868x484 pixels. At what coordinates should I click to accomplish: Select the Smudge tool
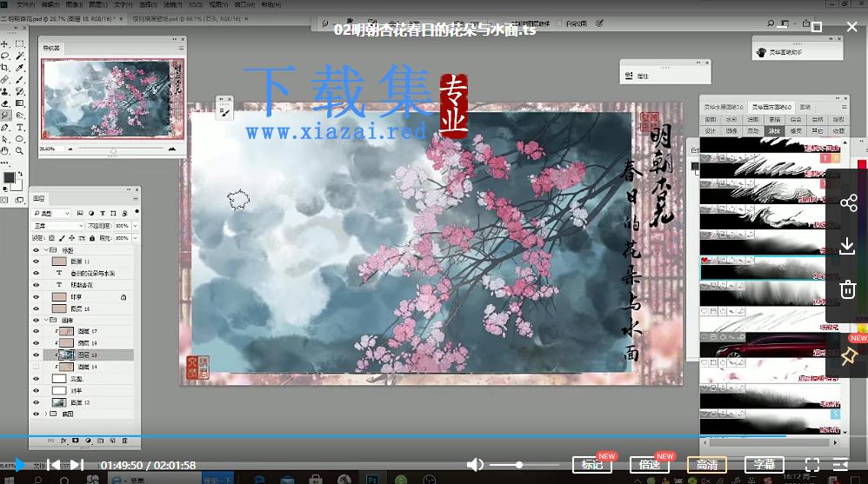4,115
